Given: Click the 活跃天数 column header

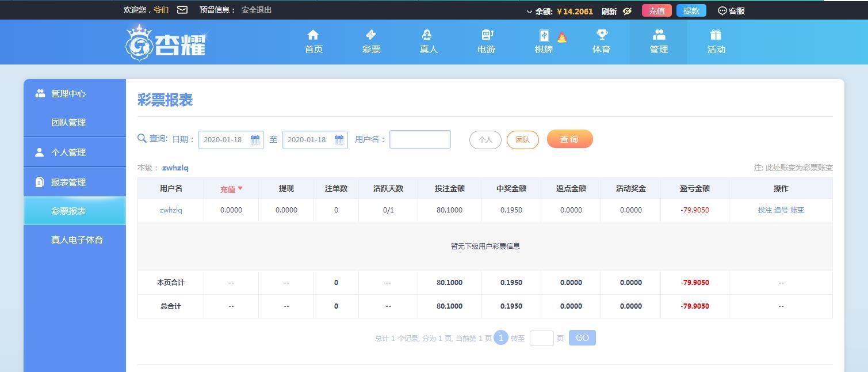Looking at the screenshot, I should click(x=388, y=188).
